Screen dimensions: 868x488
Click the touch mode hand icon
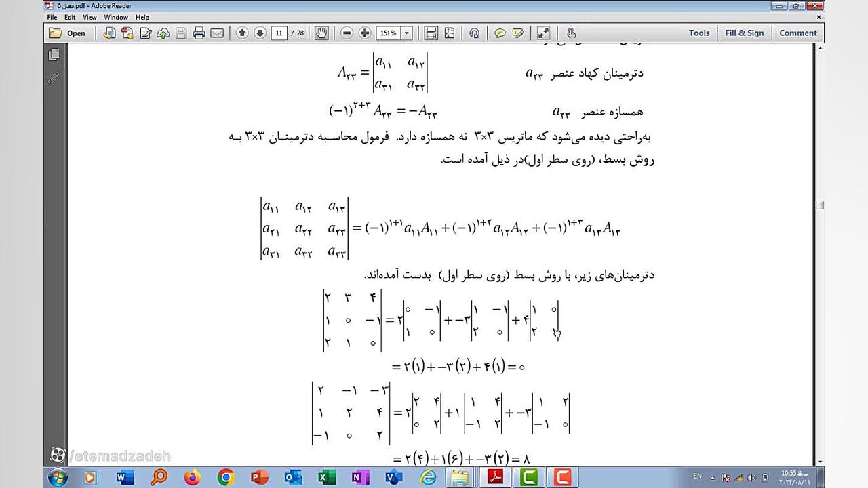(571, 33)
